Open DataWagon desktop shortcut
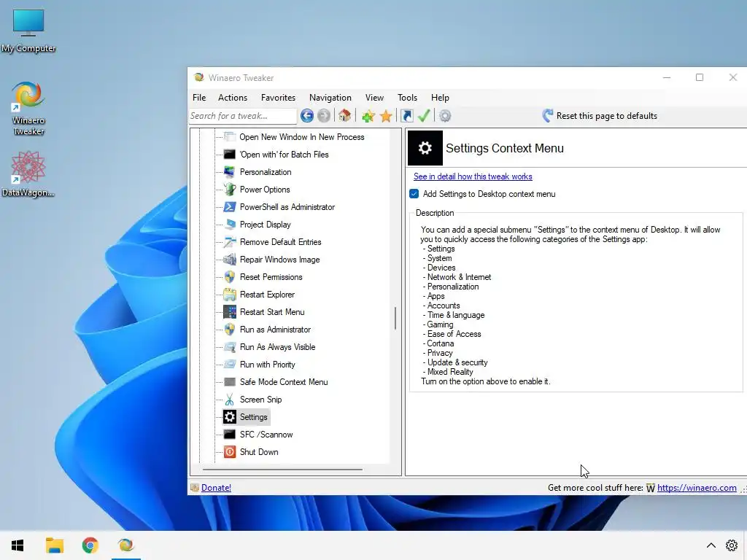Screen dimensions: 747x560 click(28, 174)
